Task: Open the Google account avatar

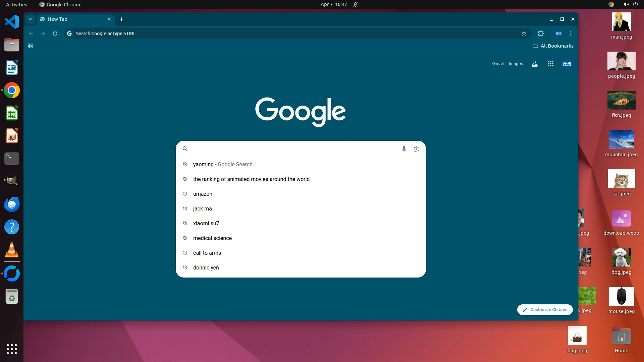Action: coord(567,64)
